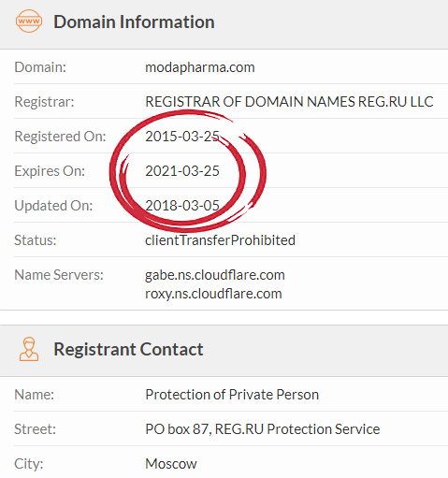Click the expiry date 2021-03-25
This screenshot has width=448, height=478.
tap(182, 171)
